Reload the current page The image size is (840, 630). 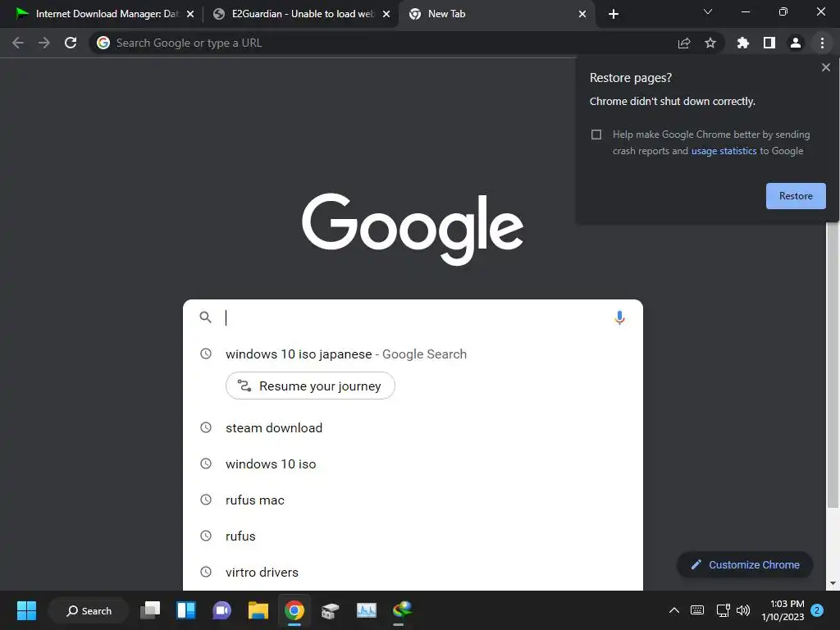click(71, 43)
